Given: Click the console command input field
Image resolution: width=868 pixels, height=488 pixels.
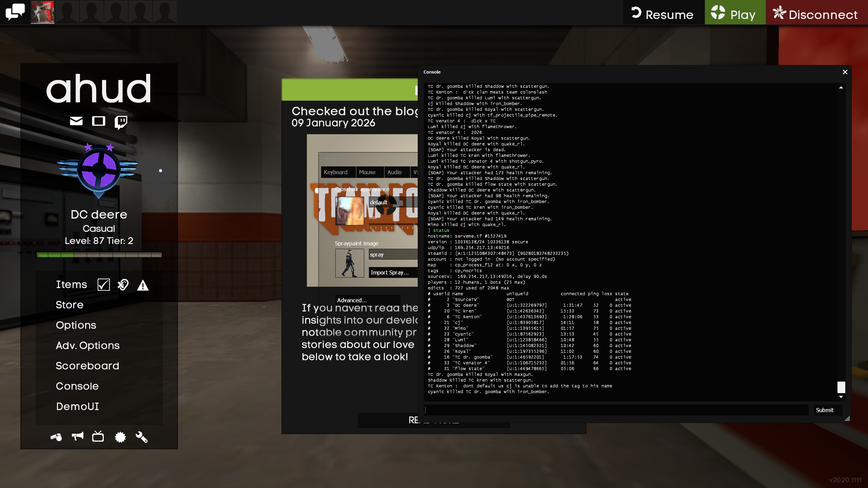Looking at the screenshot, I should [616, 410].
